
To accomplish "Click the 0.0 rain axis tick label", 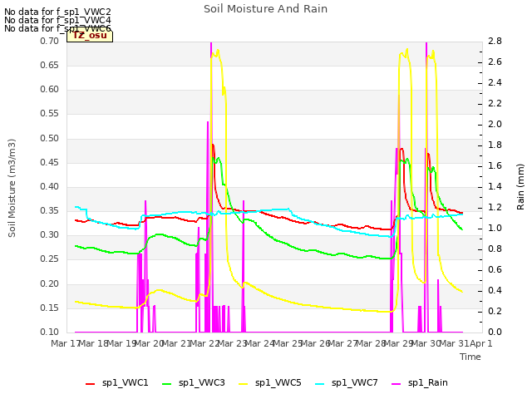I will 495,332.
